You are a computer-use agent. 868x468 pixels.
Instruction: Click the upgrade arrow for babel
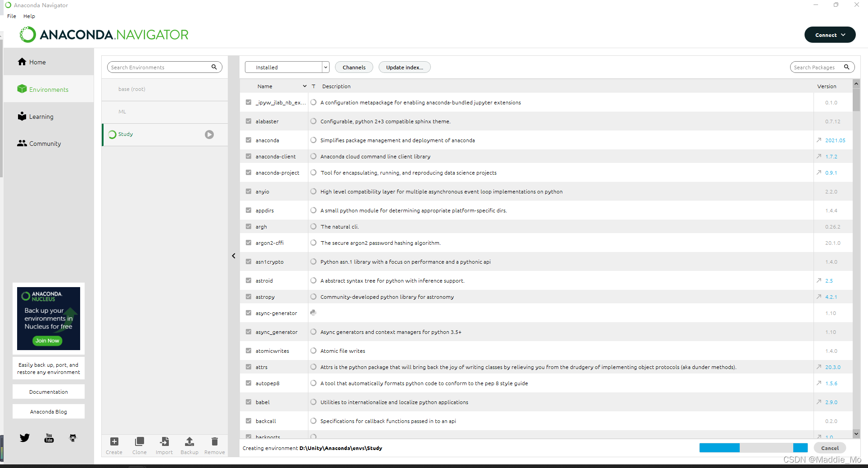[x=819, y=402]
